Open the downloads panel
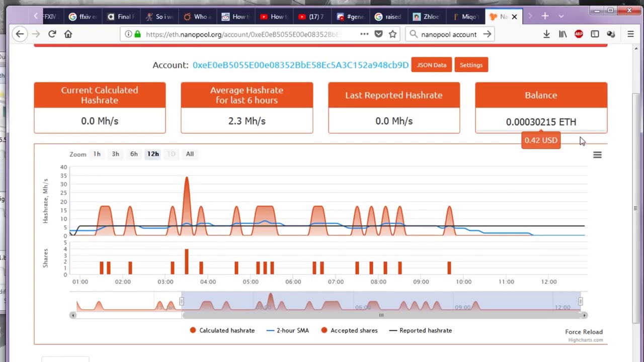Screen dimensions: 644x362 [546, 34]
